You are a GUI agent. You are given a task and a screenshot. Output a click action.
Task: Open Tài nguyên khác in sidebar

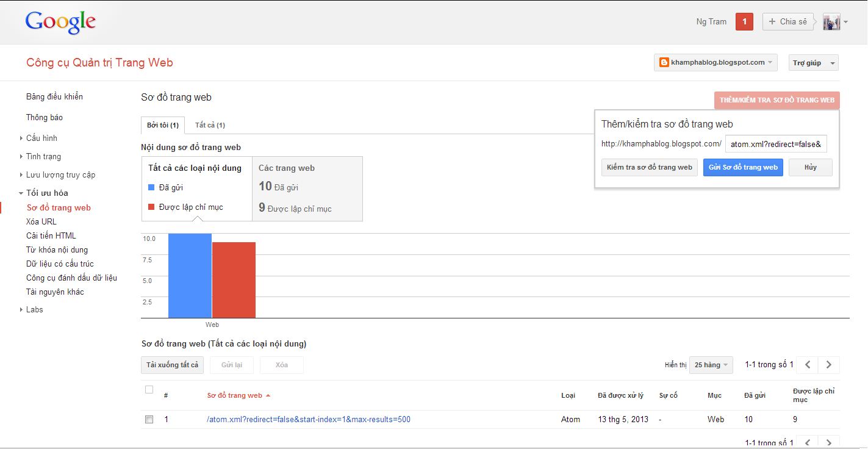[55, 292]
